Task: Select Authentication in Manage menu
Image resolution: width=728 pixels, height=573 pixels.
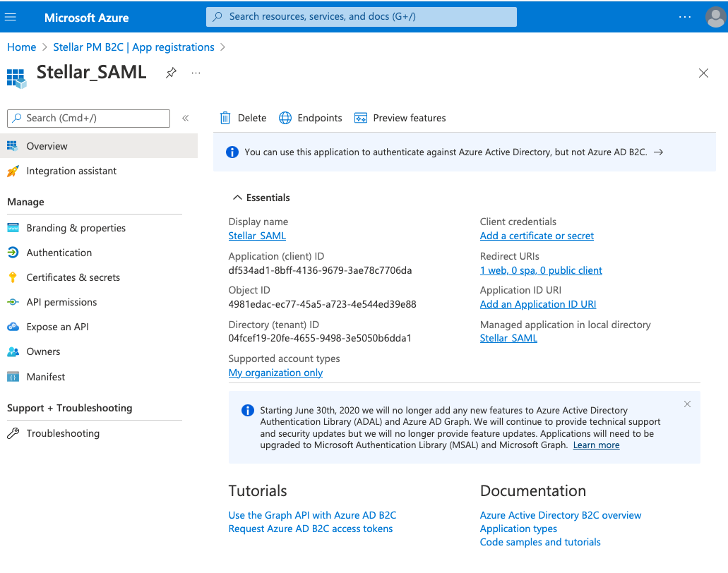Action: pyautogui.click(x=59, y=253)
